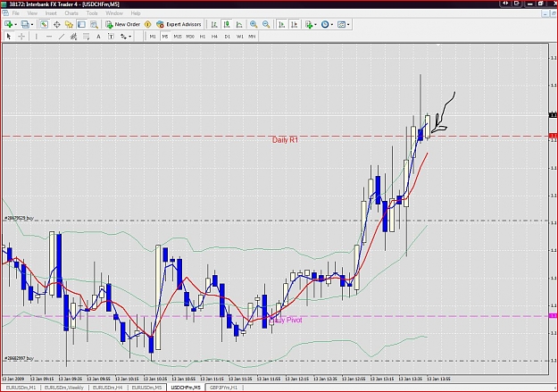Switch to the EURUSDm,Weekly chart tab

pyautogui.click(x=64, y=388)
